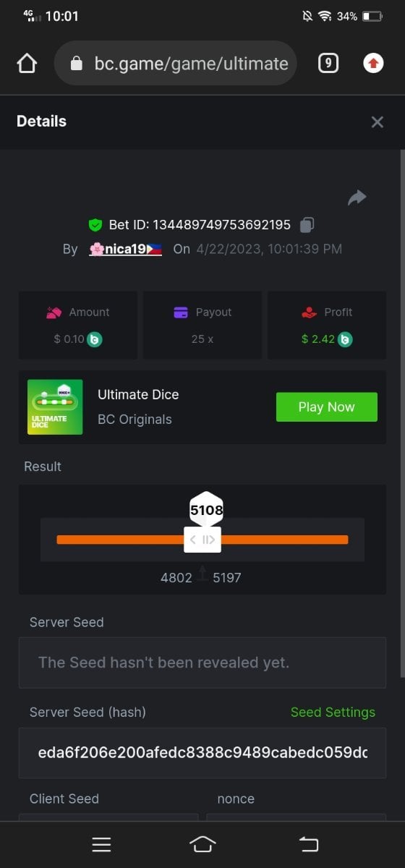Select the Ultimate Dice title
405x868 pixels.
pyautogui.click(x=138, y=395)
